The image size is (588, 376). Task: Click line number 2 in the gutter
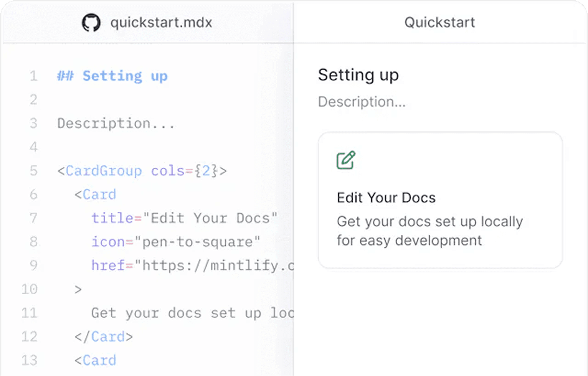(x=33, y=100)
